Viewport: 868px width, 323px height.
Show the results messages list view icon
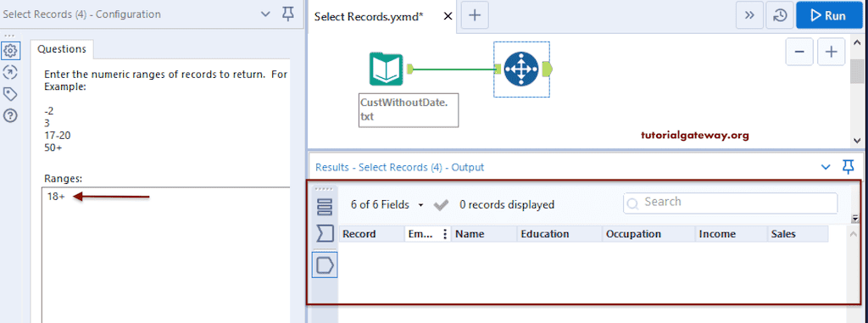pyautogui.click(x=325, y=205)
